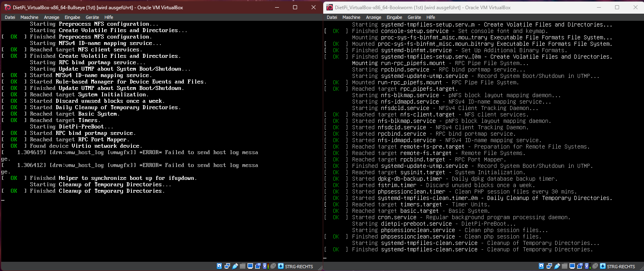This screenshot has width=644, height=271.
Task: Open Anzeige menu in Bookworm window
Action: 373,17
